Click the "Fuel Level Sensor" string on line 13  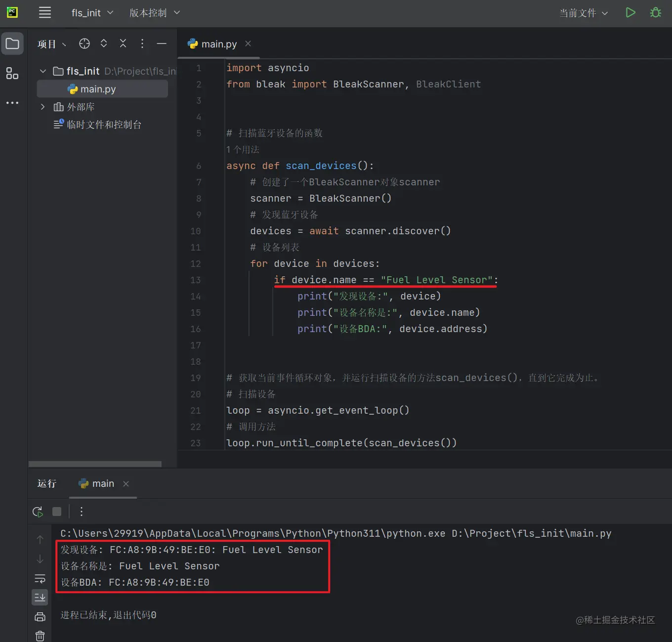(437, 280)
